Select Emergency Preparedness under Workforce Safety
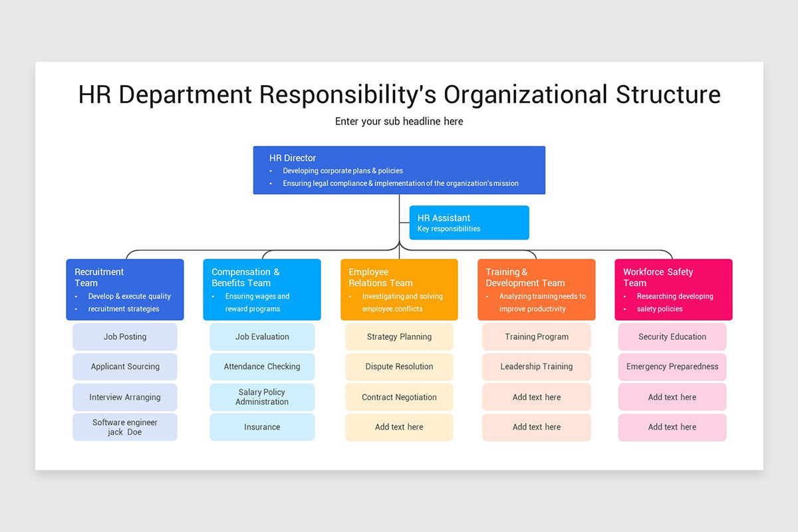The width and height of the screenshot is (798, 532). pos(673,366)
